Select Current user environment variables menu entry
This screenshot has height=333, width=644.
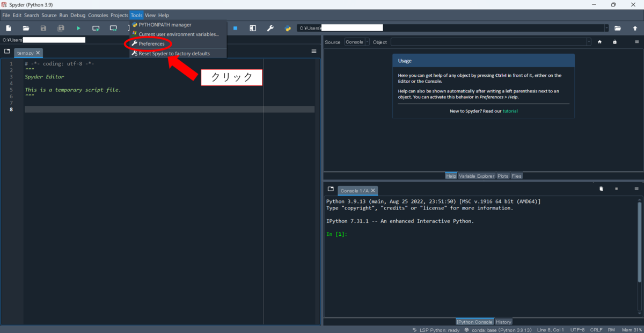click(x=178, y=34)
